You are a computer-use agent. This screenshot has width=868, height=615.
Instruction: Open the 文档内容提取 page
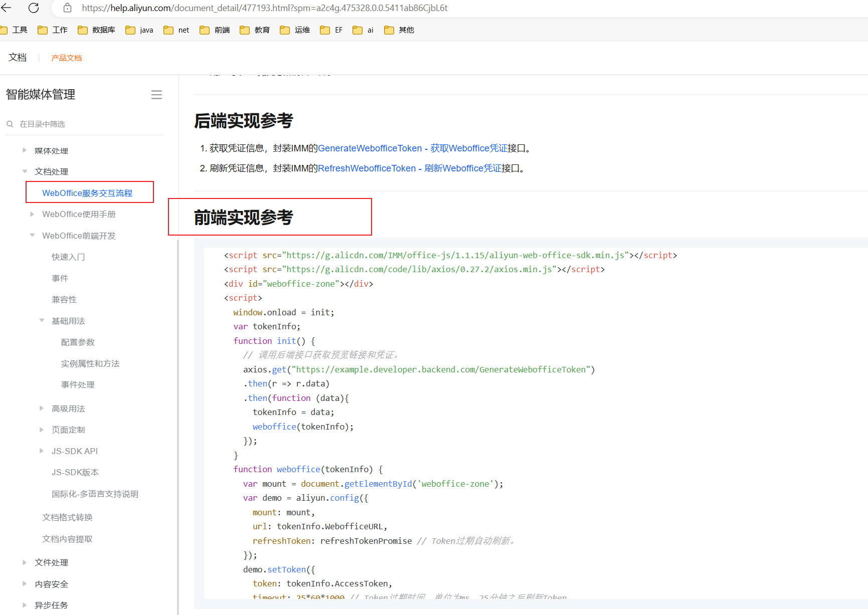(x=67, y=539)
